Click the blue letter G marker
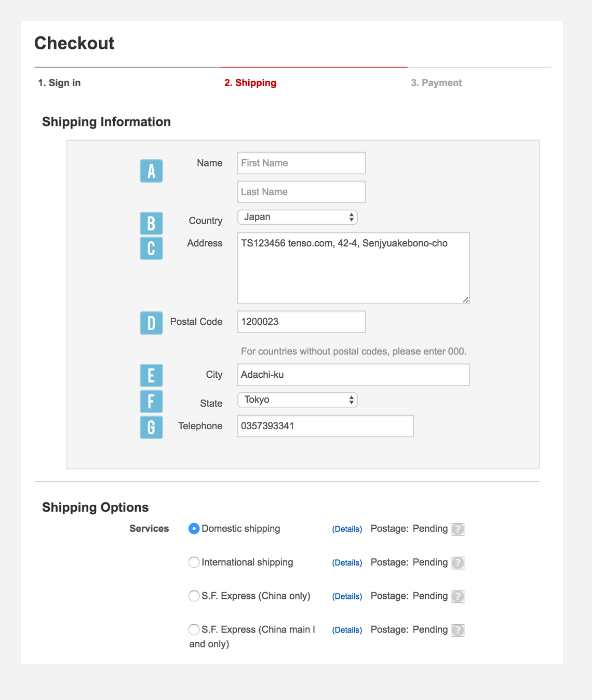Screen dimensions: 592x700 coord(151,427)
